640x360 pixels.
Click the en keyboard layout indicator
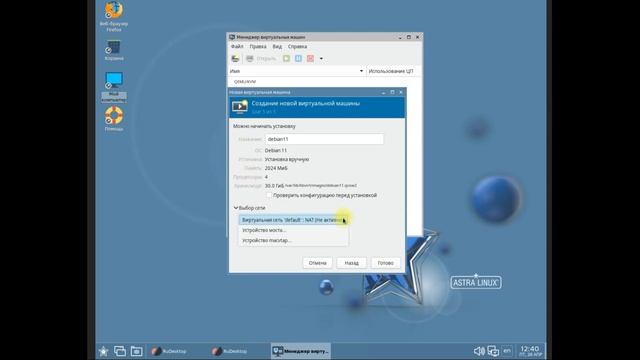[507, 351]
